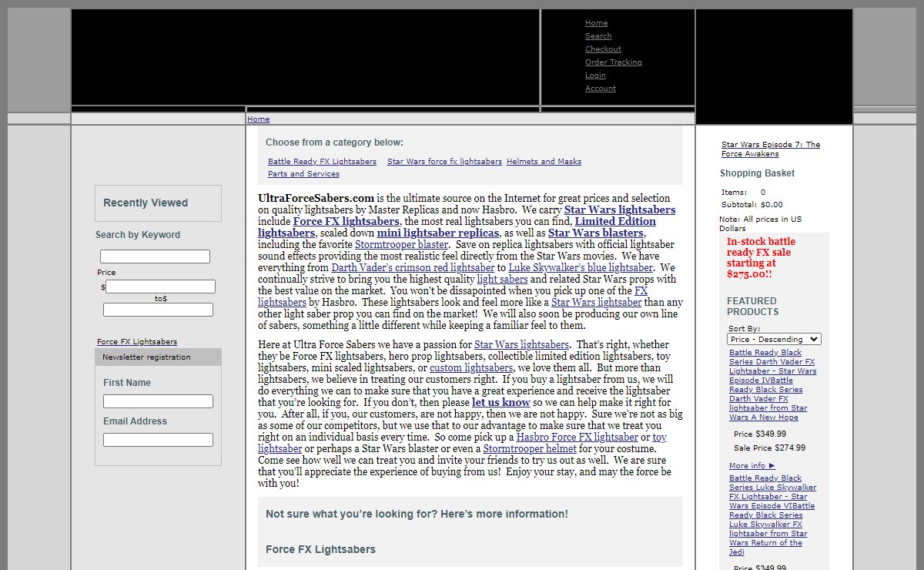
Task: Follow the bold "Star Wars blasters" link
Action: pyautogui.click(x=596, y=233)
